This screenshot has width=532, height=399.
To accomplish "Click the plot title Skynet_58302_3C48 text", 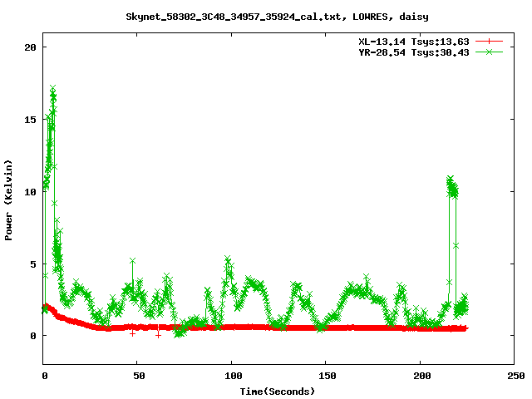I will (277, 17).
